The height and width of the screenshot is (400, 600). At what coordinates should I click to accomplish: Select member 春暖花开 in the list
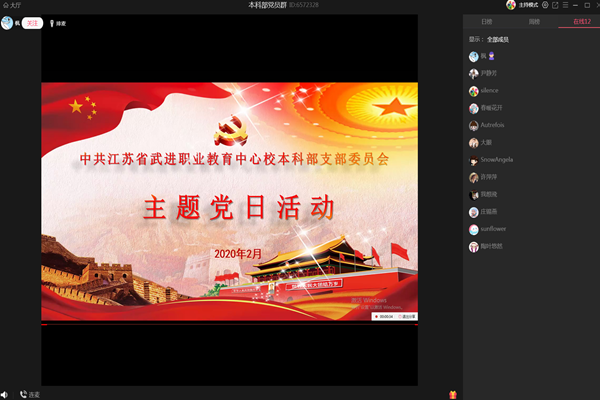(532, 108)
